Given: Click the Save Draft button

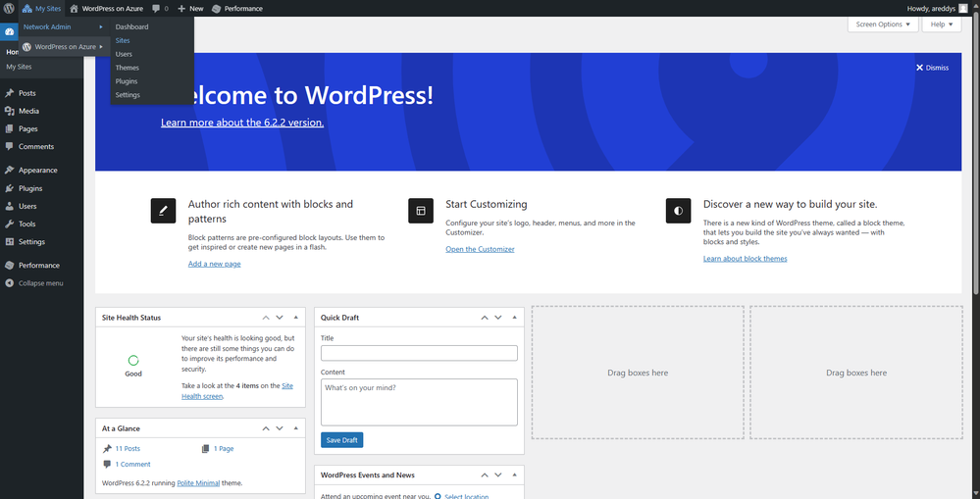Looking at the screenshot, I should 342,440.
